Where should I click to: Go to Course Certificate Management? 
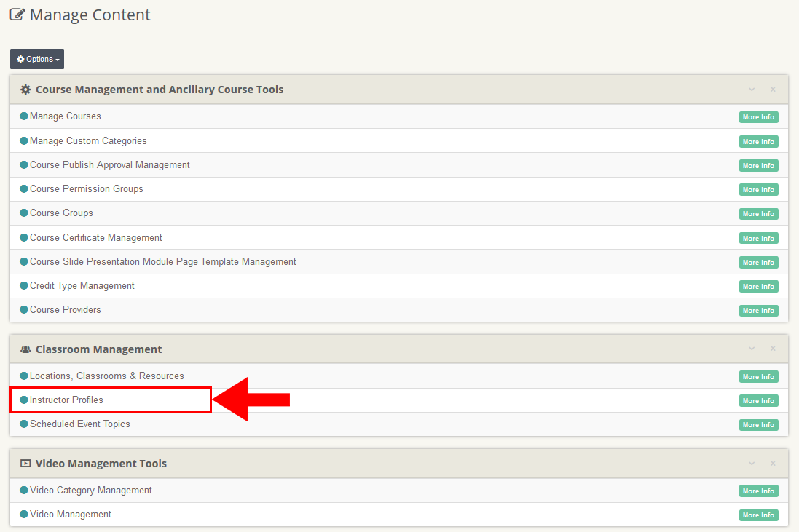coord(95,238)
